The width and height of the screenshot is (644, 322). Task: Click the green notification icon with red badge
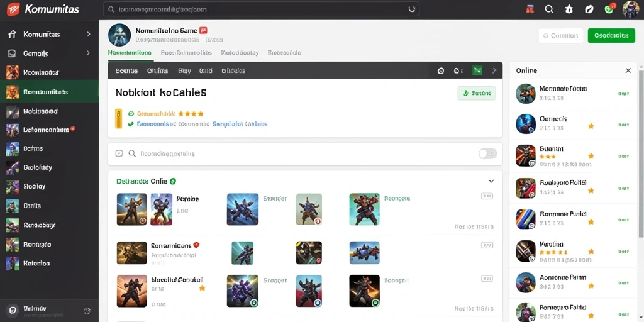click(x=610, y=8)
